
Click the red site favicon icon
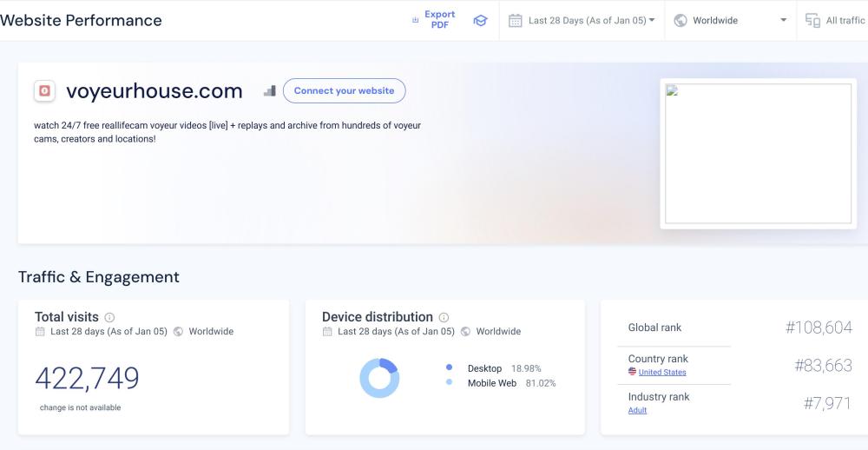pos(44,90)
